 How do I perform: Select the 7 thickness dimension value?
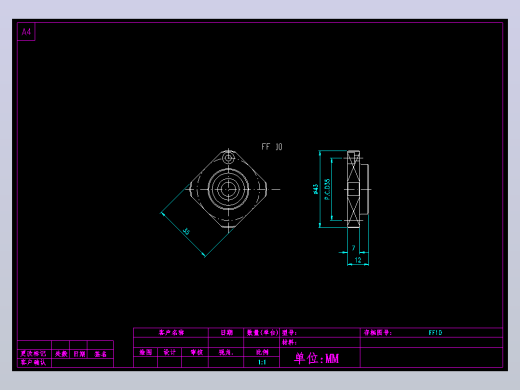354,248
